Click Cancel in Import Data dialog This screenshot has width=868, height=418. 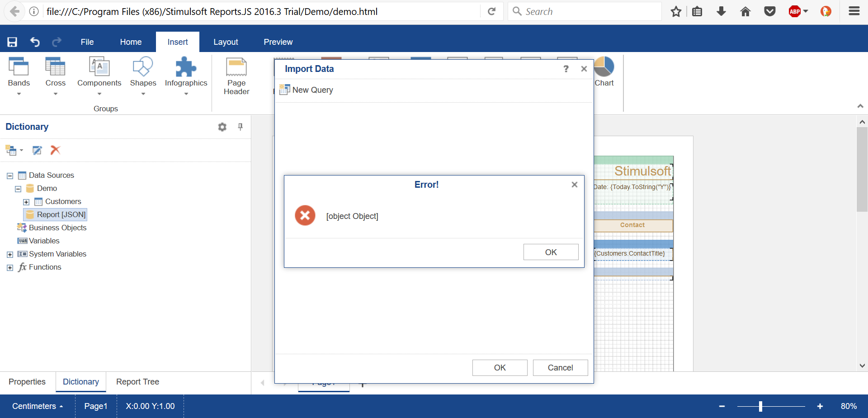561,368
